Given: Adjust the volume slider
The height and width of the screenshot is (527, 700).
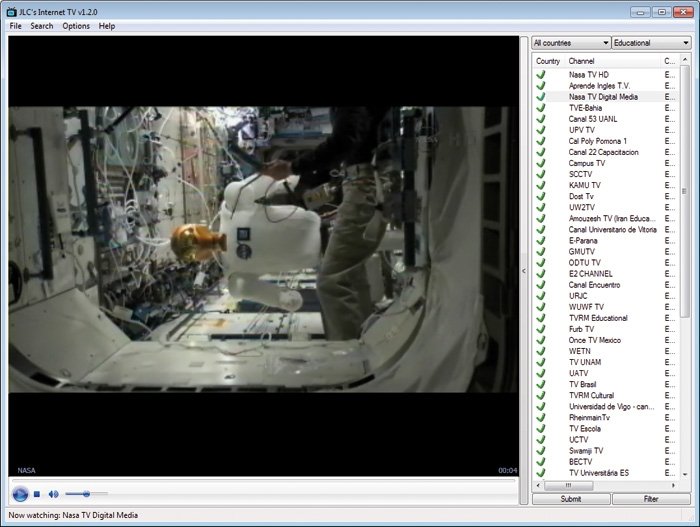Looking at the screenshot, I should click(86, 494).
